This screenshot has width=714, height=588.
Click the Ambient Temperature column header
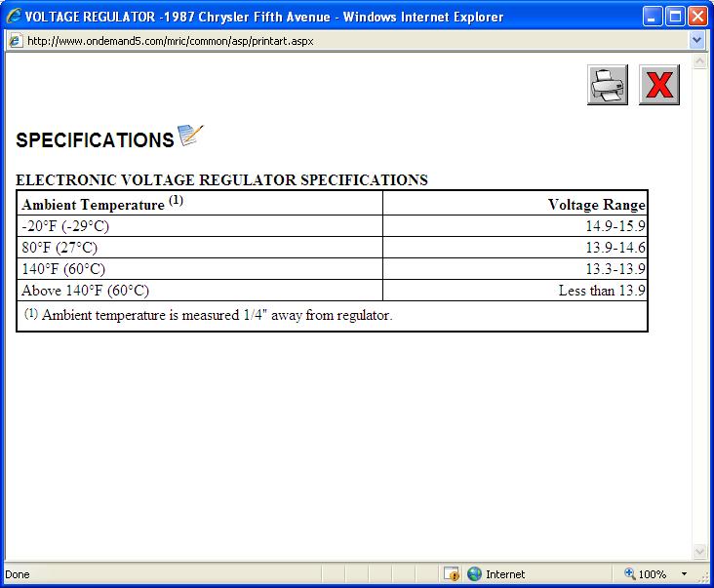pos(199,203)
